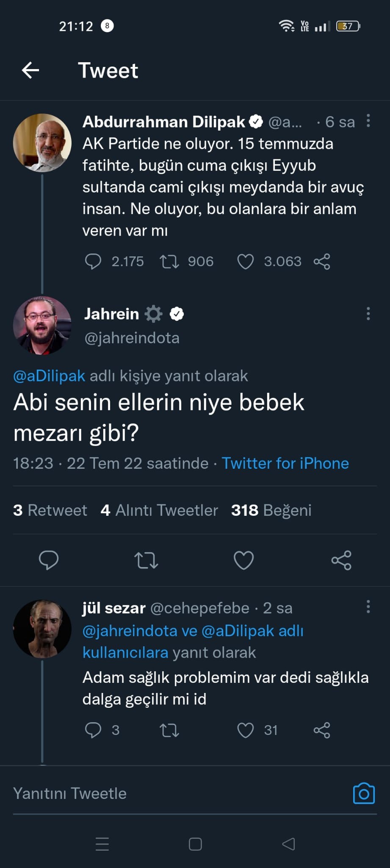This screenshot has height=868, width=390.
Task: Open more options on jül sezar's reply
Action: click(x=368, y=607)
